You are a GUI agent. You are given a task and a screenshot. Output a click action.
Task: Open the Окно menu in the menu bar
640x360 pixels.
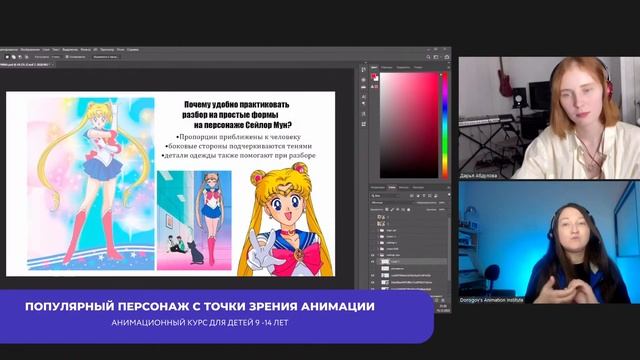(x=121, y=50)
